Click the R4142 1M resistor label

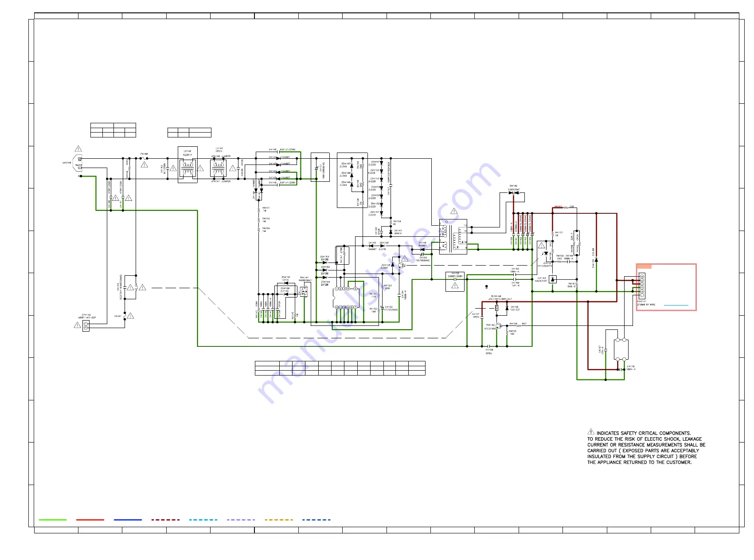pyautogui.click(x=266, y=220)
